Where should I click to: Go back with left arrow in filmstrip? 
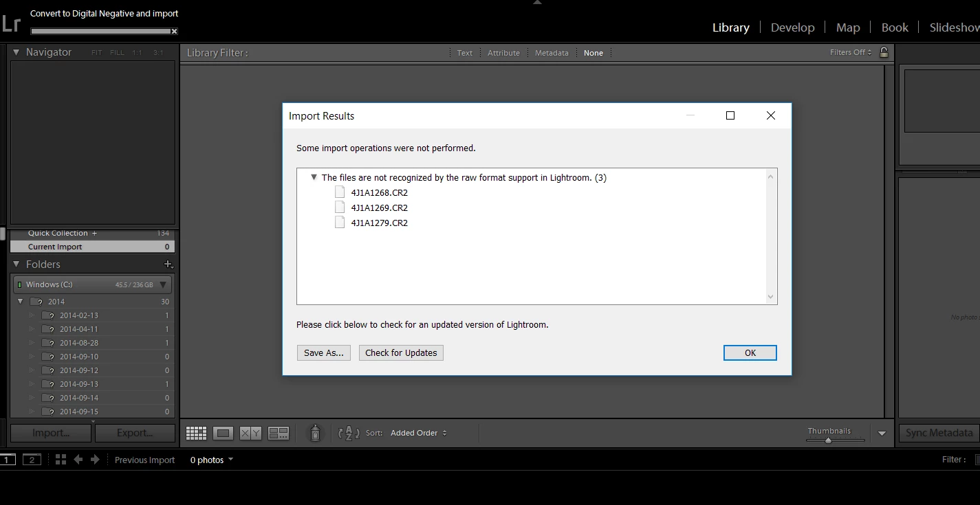tap(78, 460)
